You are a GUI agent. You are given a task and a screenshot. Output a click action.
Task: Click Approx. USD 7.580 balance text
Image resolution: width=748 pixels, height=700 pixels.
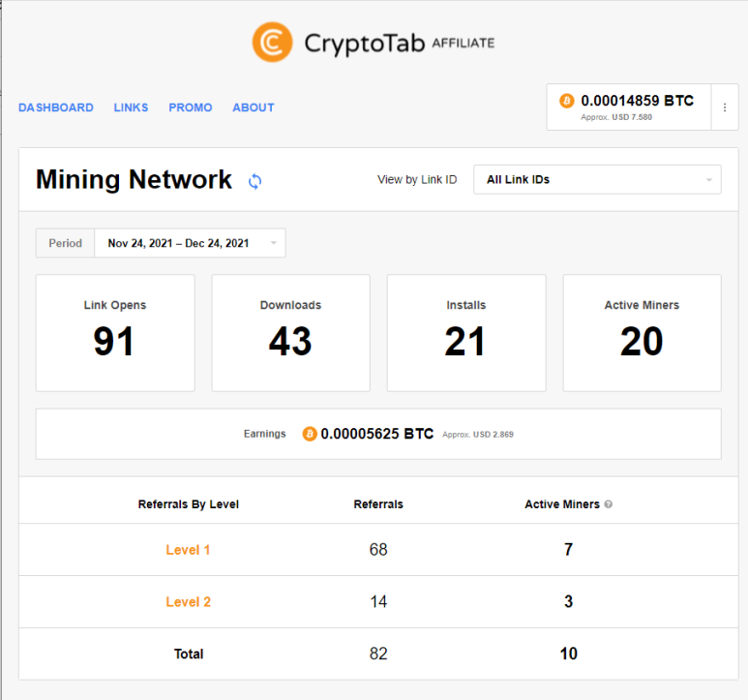(x=615, y=117)
